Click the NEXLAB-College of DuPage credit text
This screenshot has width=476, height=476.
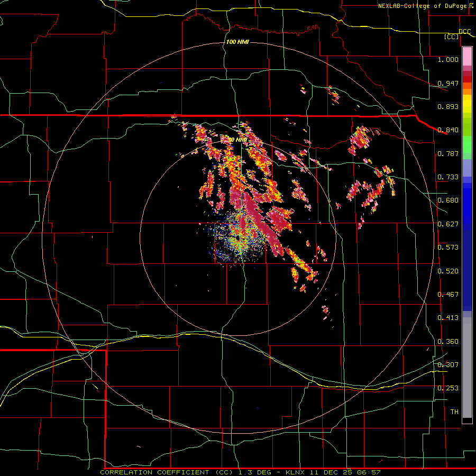(x=422, y=6)
